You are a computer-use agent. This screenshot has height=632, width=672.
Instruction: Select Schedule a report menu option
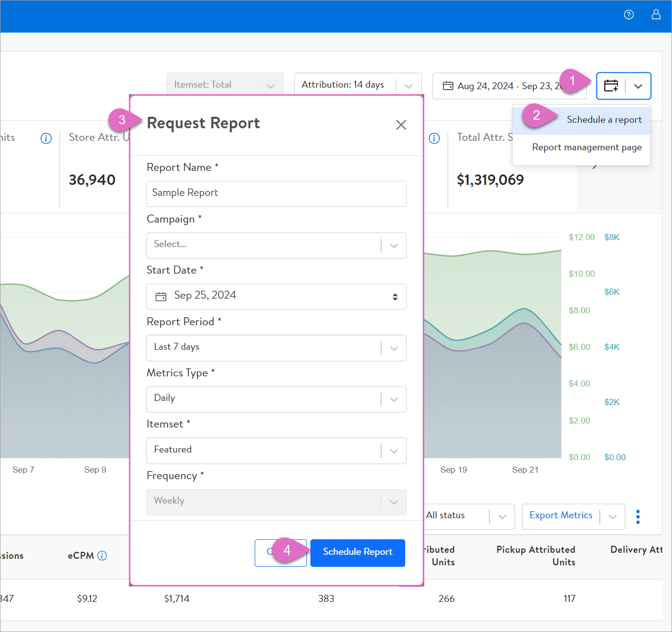(x=604, y=120)
